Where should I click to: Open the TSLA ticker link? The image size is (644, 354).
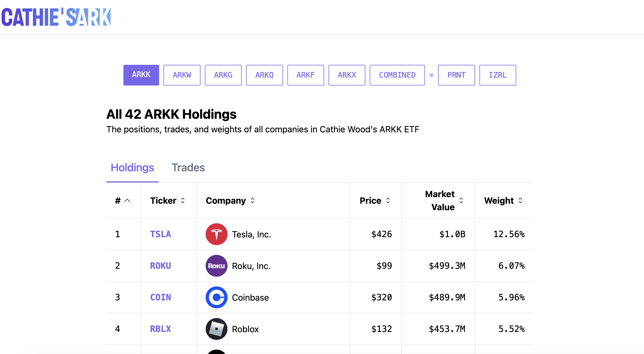pos(160,234)
